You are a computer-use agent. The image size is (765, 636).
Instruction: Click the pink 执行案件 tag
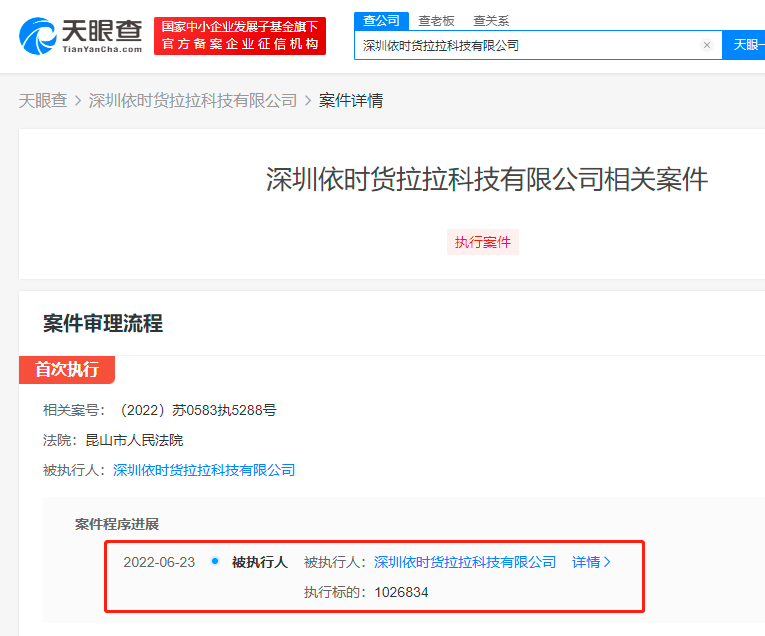point(482,242)
